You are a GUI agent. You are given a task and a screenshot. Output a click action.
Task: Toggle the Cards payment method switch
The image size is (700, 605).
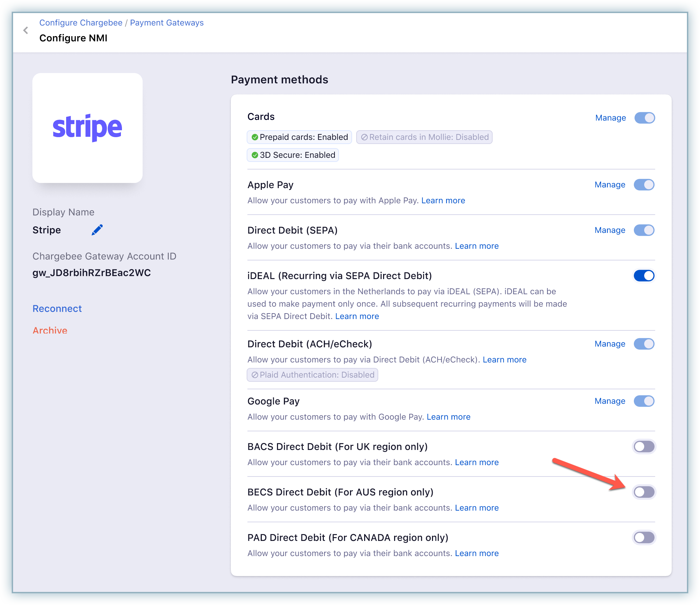pyautogui.click(x=645, y=118)
